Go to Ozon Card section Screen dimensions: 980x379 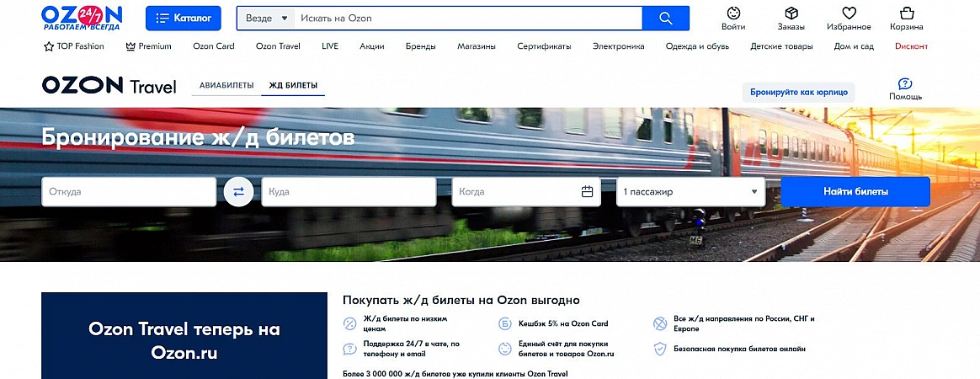click(x=214, y=46)
